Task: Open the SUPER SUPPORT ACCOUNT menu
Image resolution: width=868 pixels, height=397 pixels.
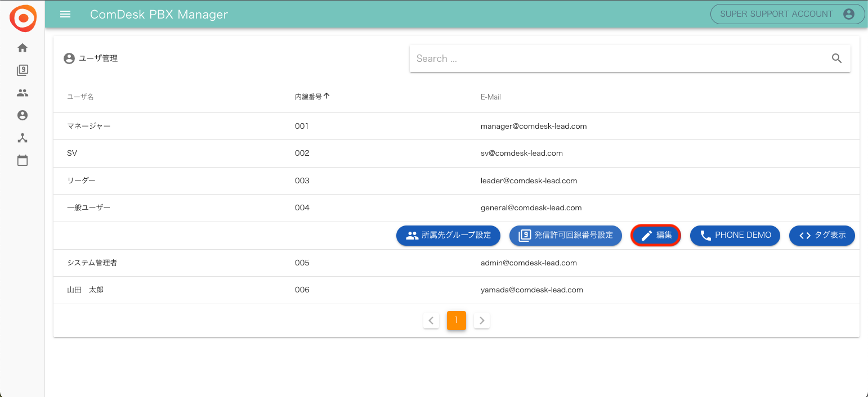Action: pos(787,14)
